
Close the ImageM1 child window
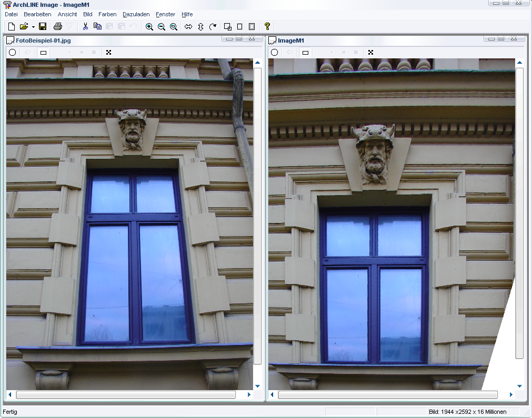tap(514, 38)
